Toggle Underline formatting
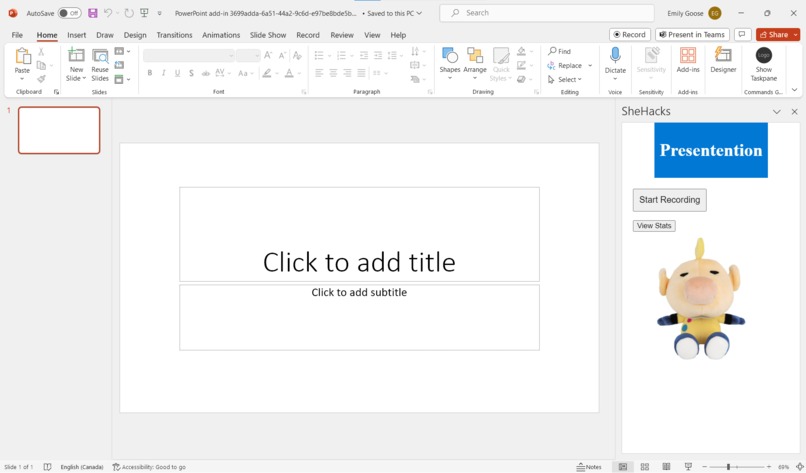 tap(177, 73)
